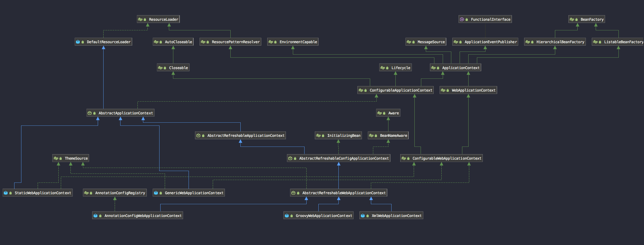Select the WebApplicationContext node
Image resolution: width=644 pixels, height=245 pixels.
pyautogui.click(x=468, y=90)
